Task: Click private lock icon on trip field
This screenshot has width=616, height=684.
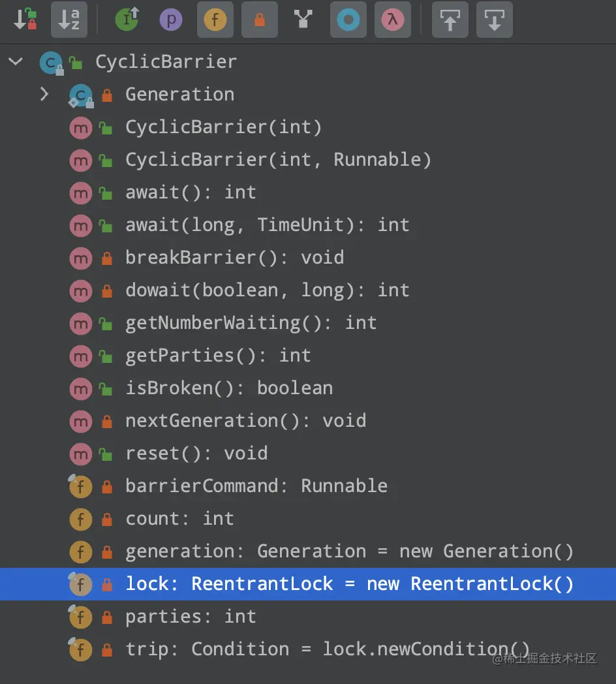Action: click(x=107, y=650)
